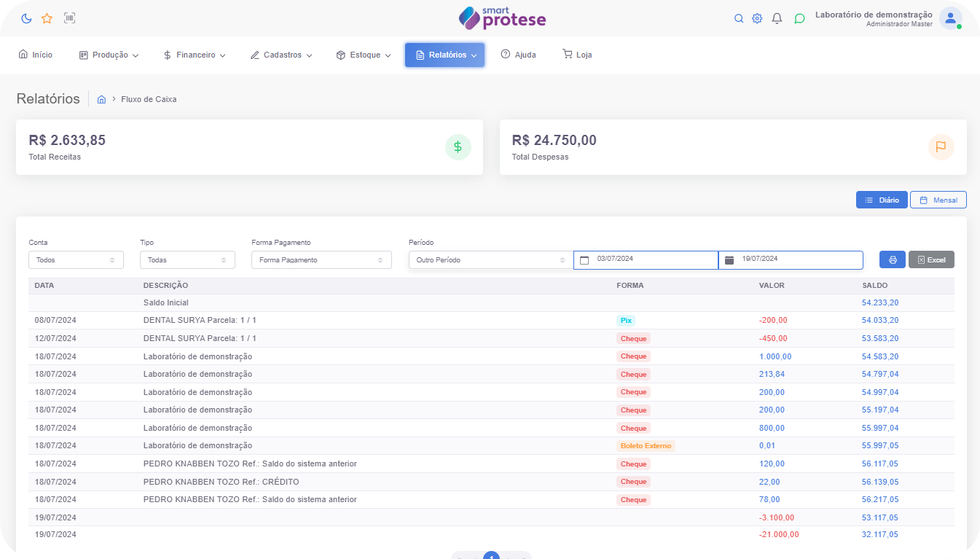Export the report to Excel

click(x=931, y=259)
